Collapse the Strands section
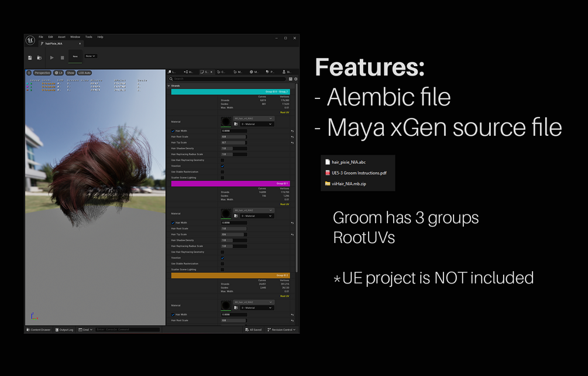 [x=169, y=86]
